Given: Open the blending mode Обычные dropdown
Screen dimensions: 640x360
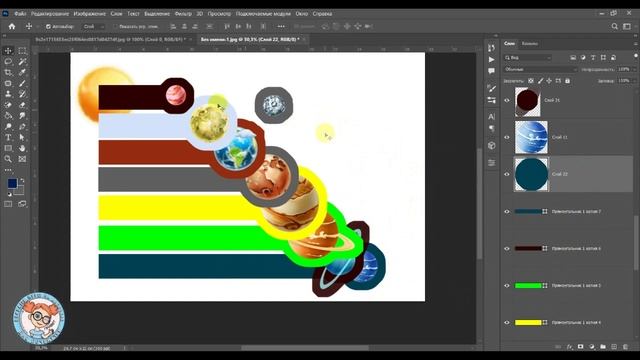Looking at the screenshot, I should (x=540, y=69).
